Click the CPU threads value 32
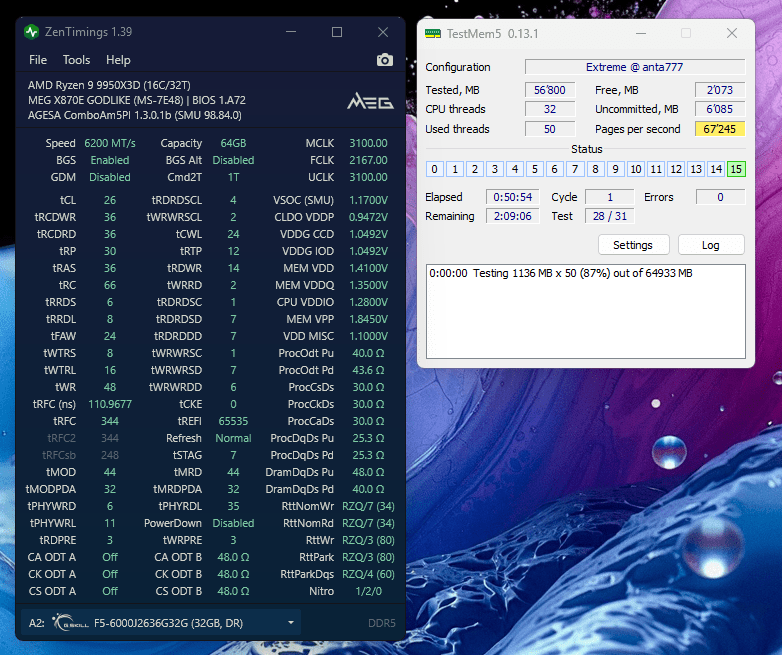 coord(550,109)
